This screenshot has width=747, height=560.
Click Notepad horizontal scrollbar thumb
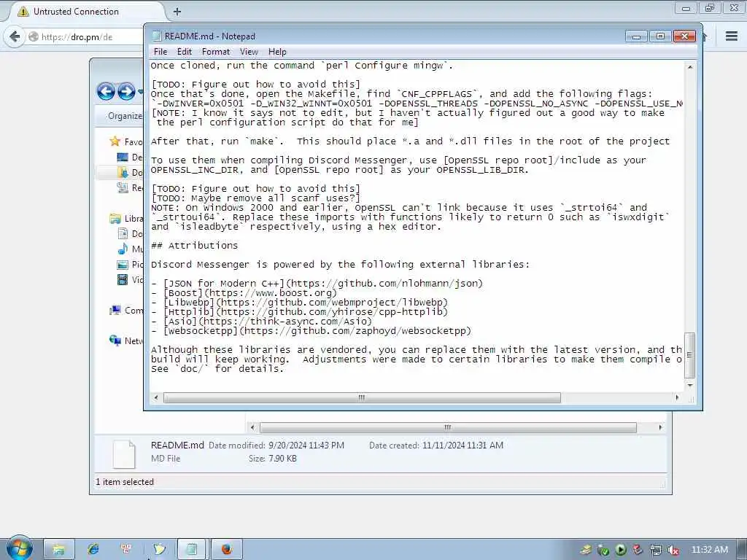[x=362, y=397]
